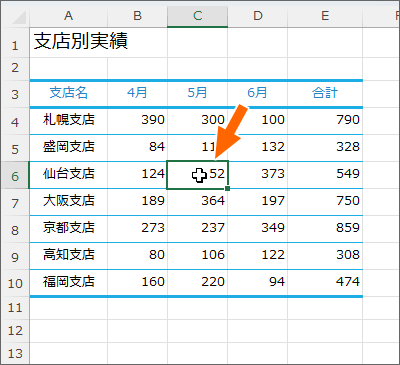Click the 支店名 header cell
Screen dimensions: 400x365
tap(68, 94)
